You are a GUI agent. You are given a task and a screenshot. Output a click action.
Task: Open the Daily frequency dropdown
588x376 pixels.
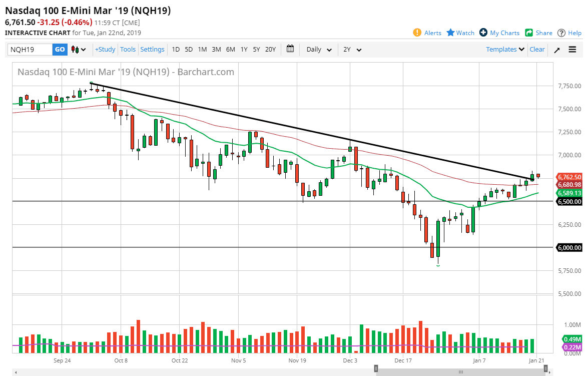[316, 50]
